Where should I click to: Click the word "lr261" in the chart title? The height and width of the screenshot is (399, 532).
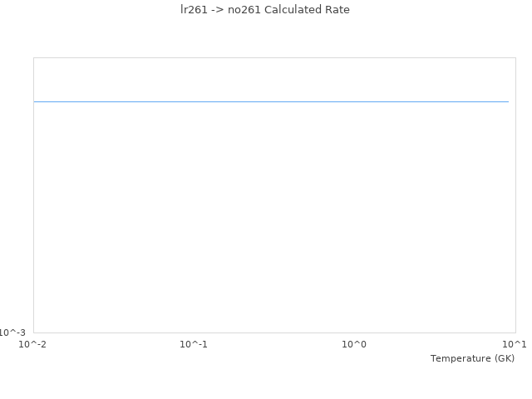click(194, 10)
